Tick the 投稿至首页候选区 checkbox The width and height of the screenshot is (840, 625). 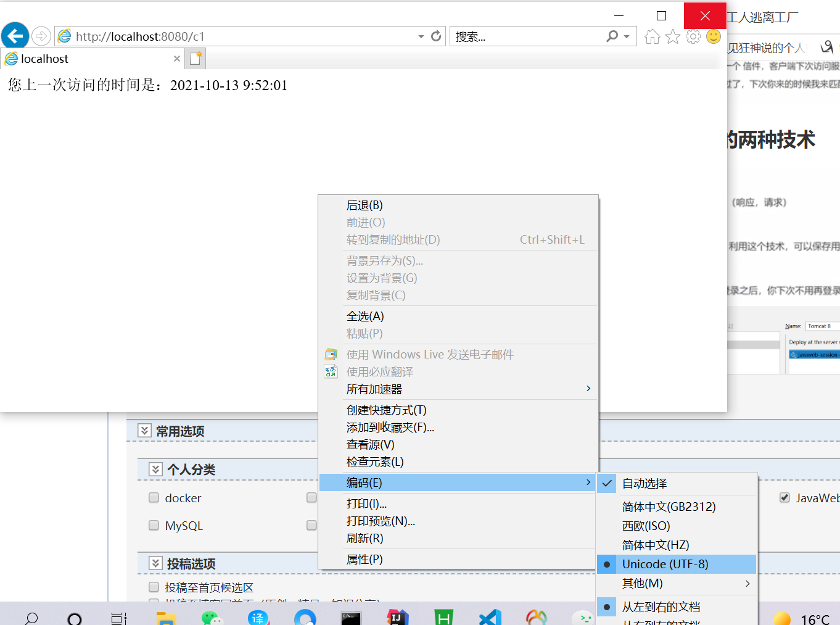[x=154, y=587]
